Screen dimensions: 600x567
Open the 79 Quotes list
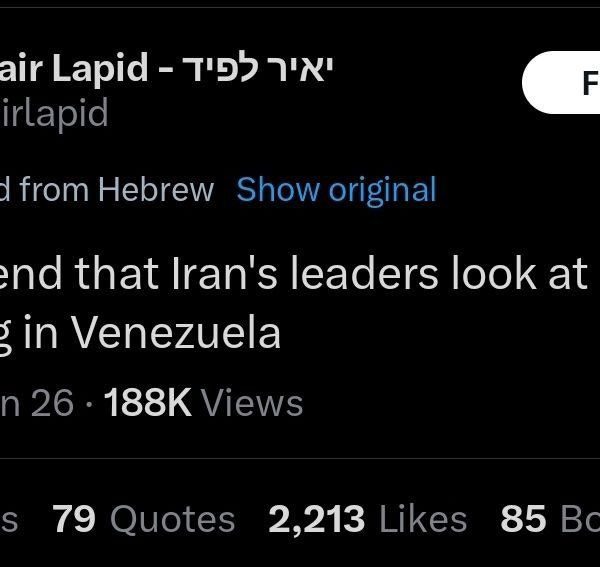tap(143, 519)
